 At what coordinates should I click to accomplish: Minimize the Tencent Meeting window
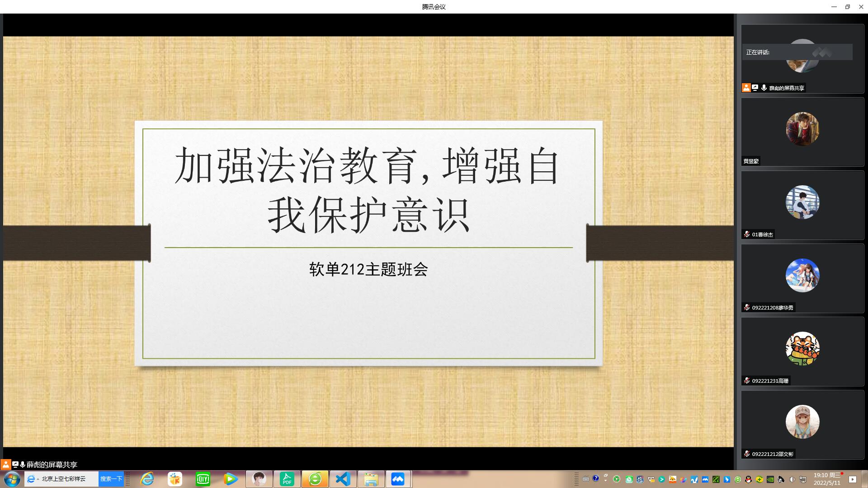click(x=834, y=7)
